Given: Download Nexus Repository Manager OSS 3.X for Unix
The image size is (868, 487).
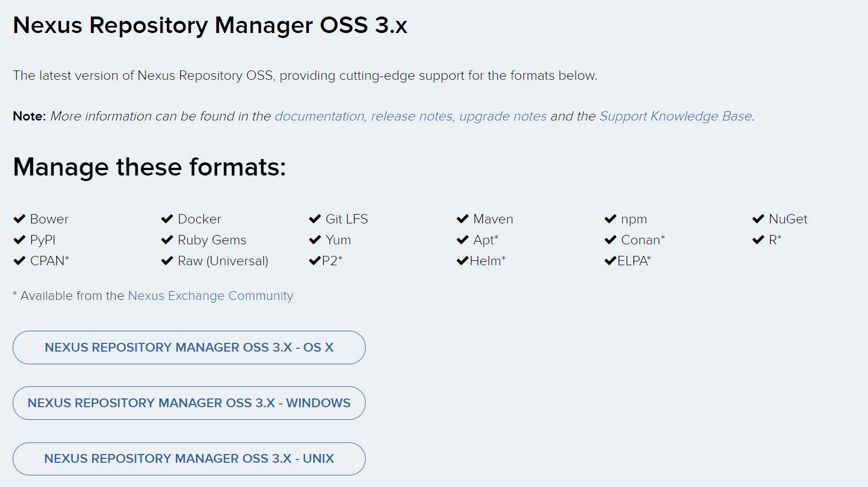Looking at the screenshot, I should tap(189, 458).
